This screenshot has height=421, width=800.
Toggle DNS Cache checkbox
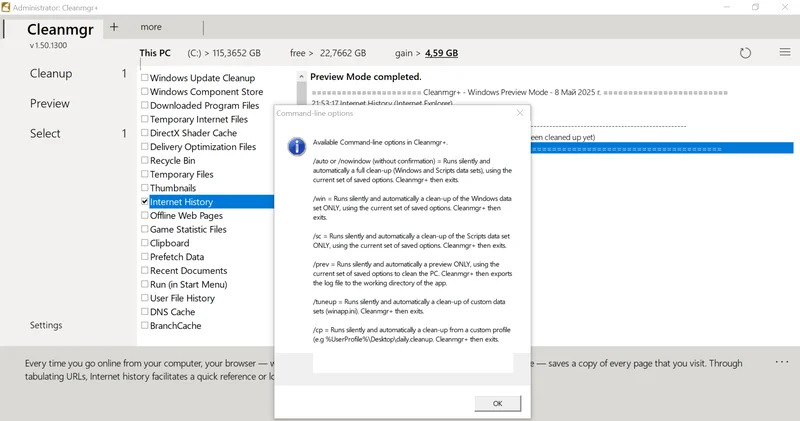(x=145, y=312)
